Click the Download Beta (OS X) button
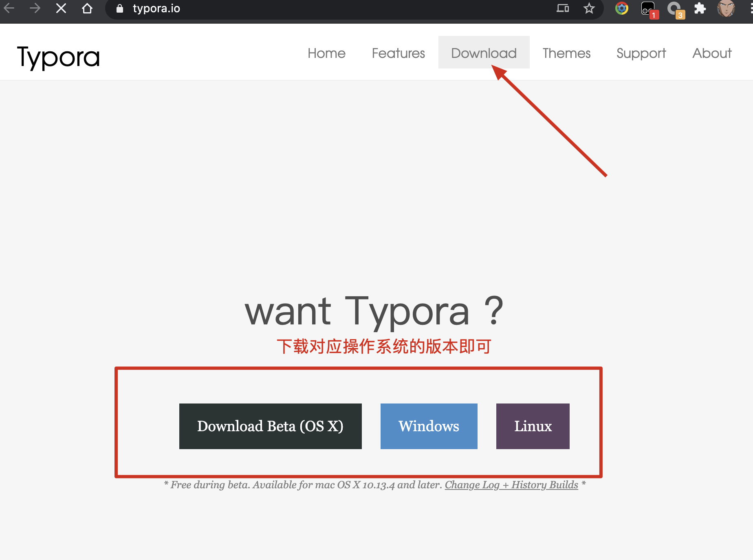This screenshot has width=753, height=560. point(271,426)
